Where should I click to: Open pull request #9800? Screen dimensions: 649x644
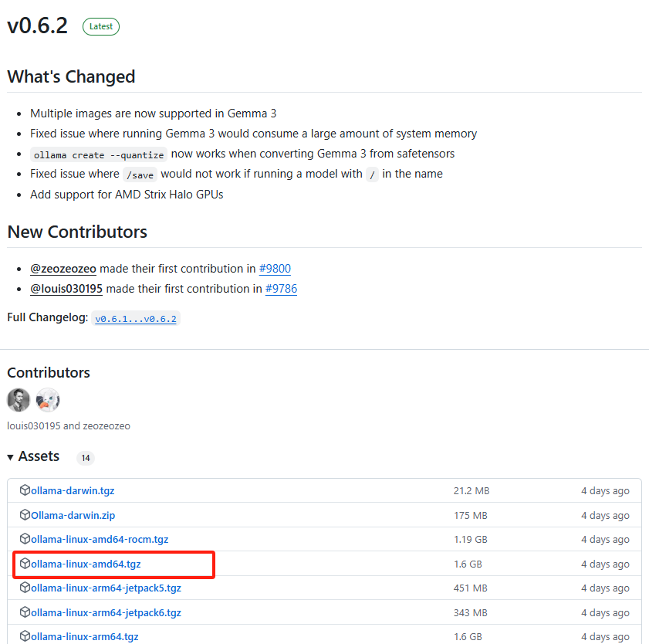275,269
